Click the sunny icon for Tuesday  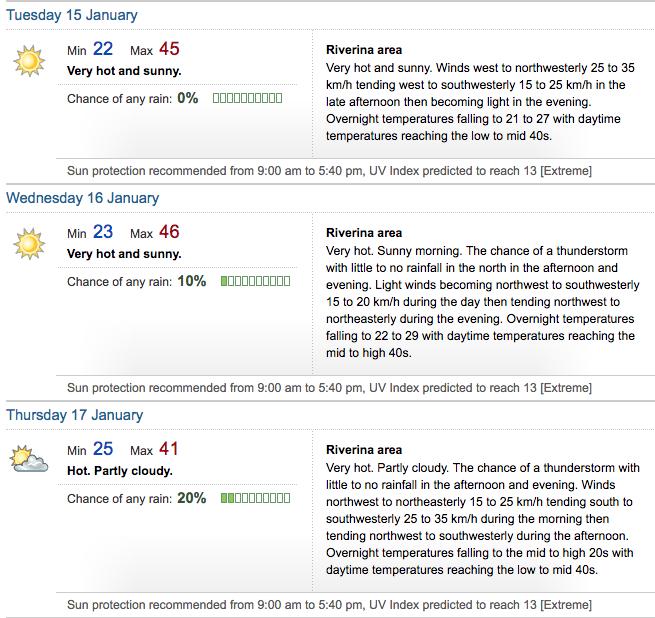coord(29,61)
